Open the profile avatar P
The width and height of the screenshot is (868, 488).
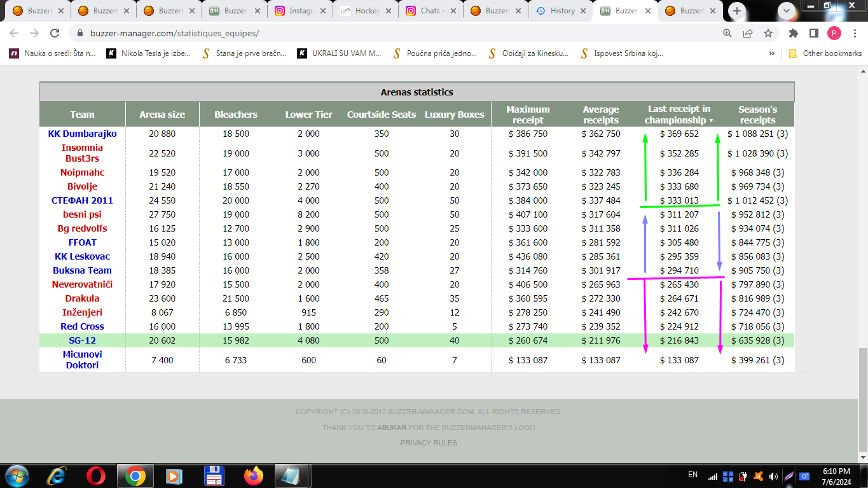(834, 33)
